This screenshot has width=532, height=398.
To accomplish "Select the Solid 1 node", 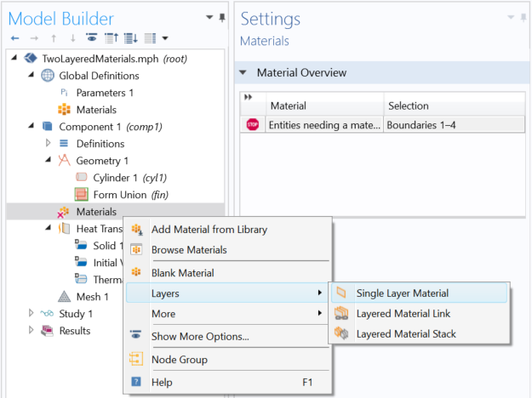I will pyautogui.click(x=108, y=246).
